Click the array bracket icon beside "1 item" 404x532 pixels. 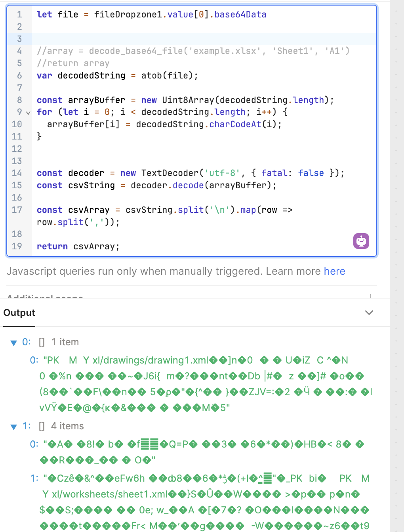point(42,342)
